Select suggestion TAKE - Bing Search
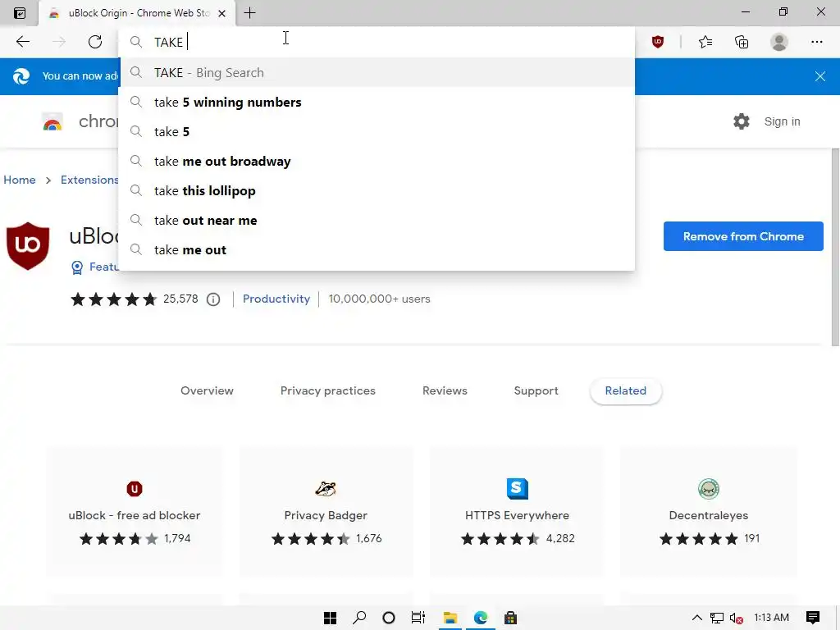Image resolution: width=840 pixels, height=630 pixels. click(x=377, y=72)
